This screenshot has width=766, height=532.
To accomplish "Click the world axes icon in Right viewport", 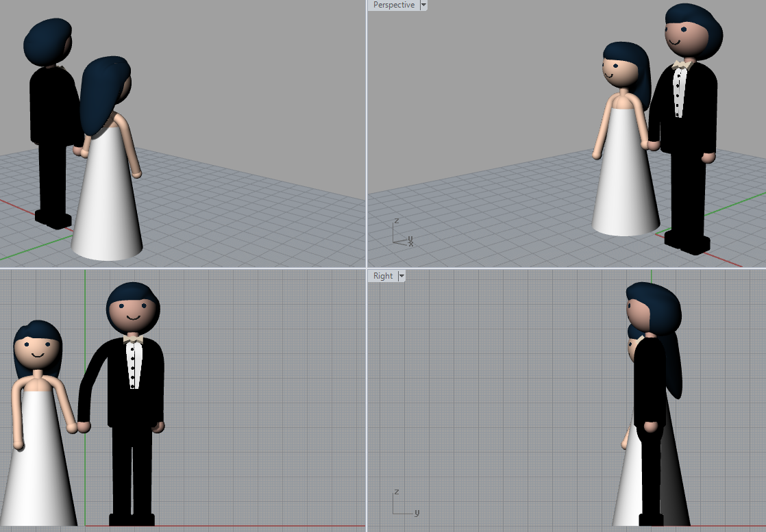I will pyautogui.click(x=404, y=503).
